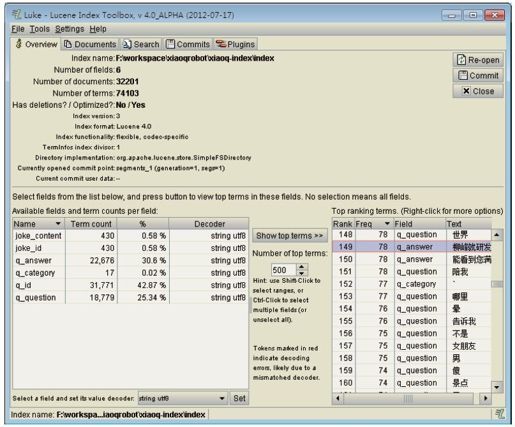This screenshot has height=427, width=515.
Task: Select rank 148 term row
Action: coord(412,235)
